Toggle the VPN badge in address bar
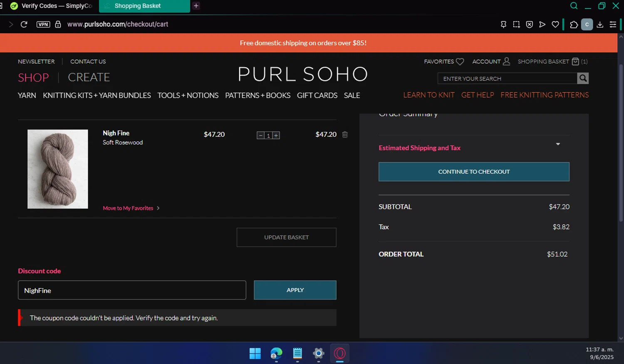624x364 pixels. point(43,24)
